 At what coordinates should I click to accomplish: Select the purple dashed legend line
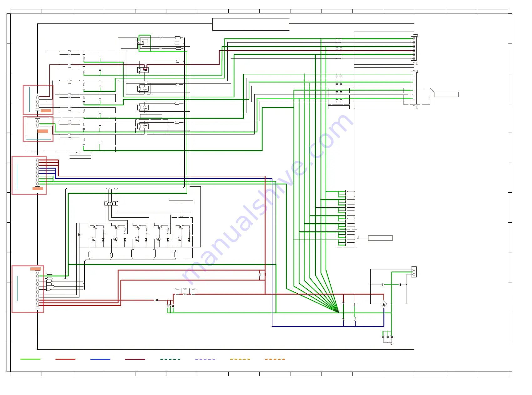point(205,359)
